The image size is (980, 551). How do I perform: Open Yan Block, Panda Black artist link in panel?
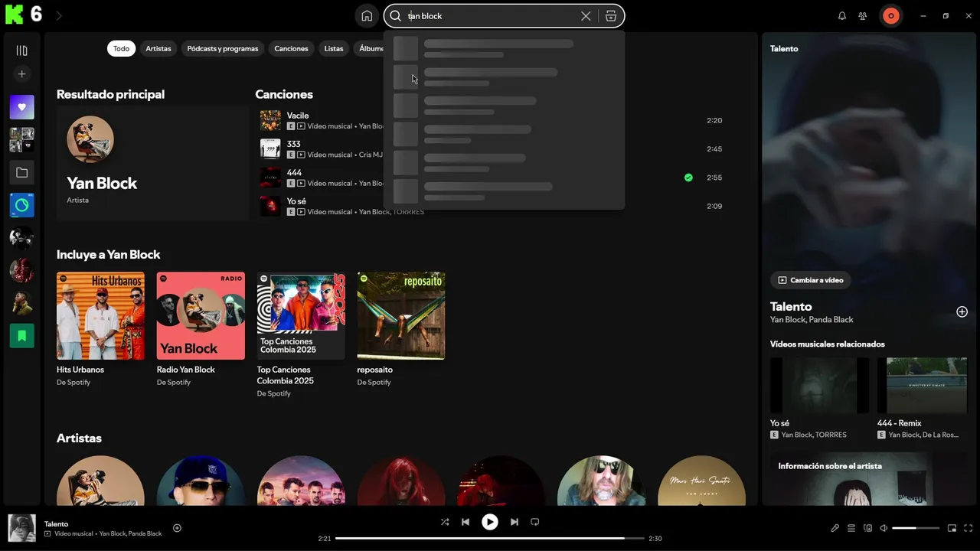[812, 320]
